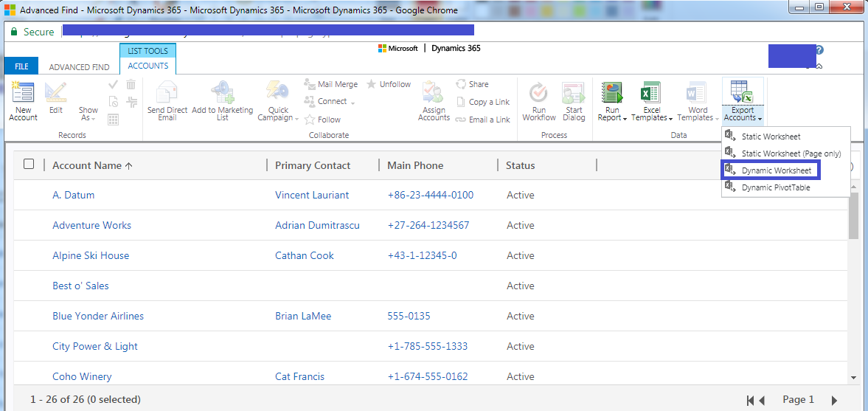
Task: Switch to the ADVANCED FIND tab
Action: (x=79, y=67)
